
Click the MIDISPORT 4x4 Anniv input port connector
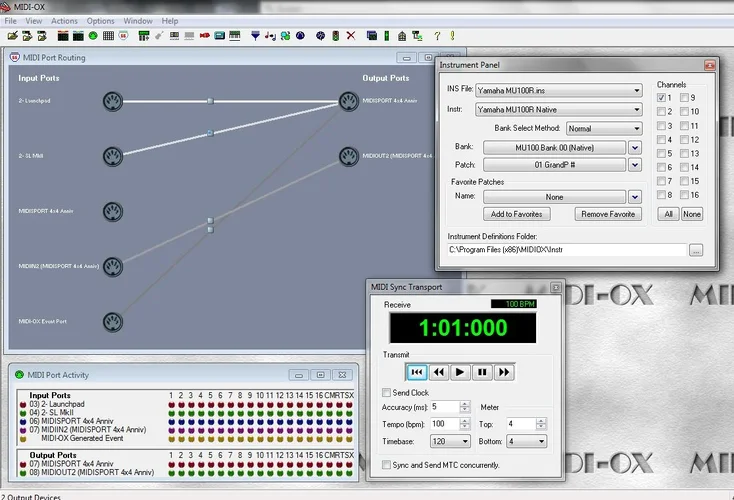click(x=113, y=211)
